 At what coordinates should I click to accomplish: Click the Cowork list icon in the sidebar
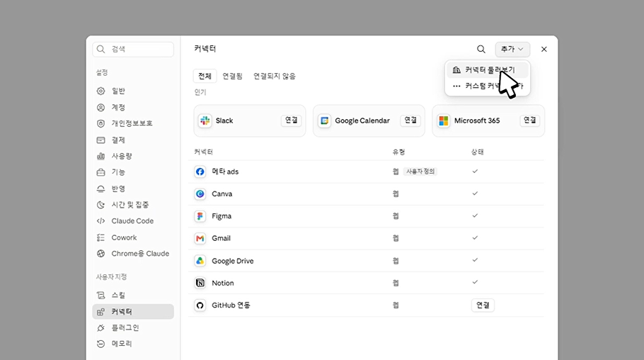pyautogui.click(x=100, y=237)
